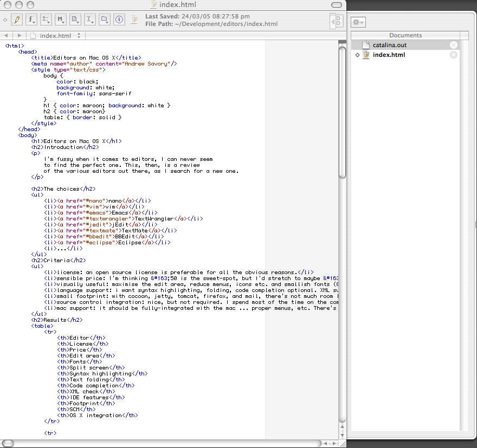477x448 pixels.
Task: Open the function popup (f) menu
Action: point(31,20)
